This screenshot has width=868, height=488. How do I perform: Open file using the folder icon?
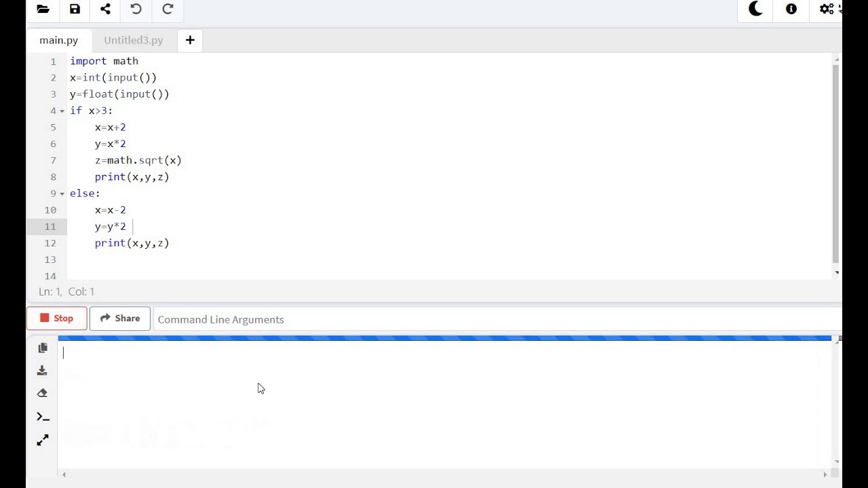tap(43, 9)
